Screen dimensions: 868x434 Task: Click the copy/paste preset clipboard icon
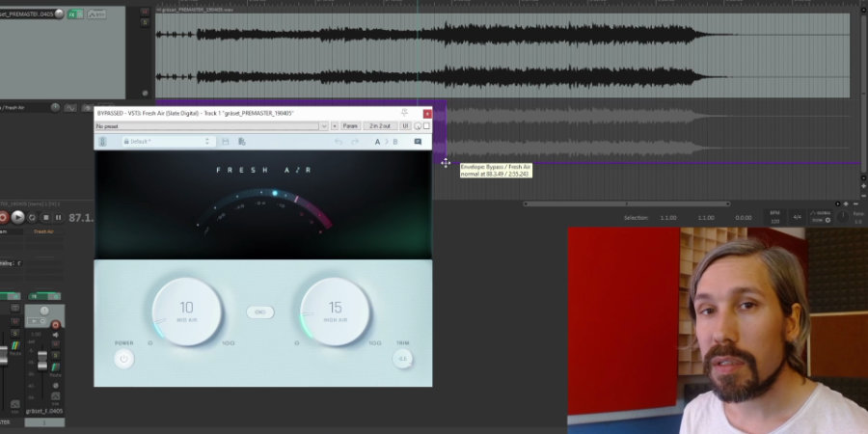click(x=241, y=142)
